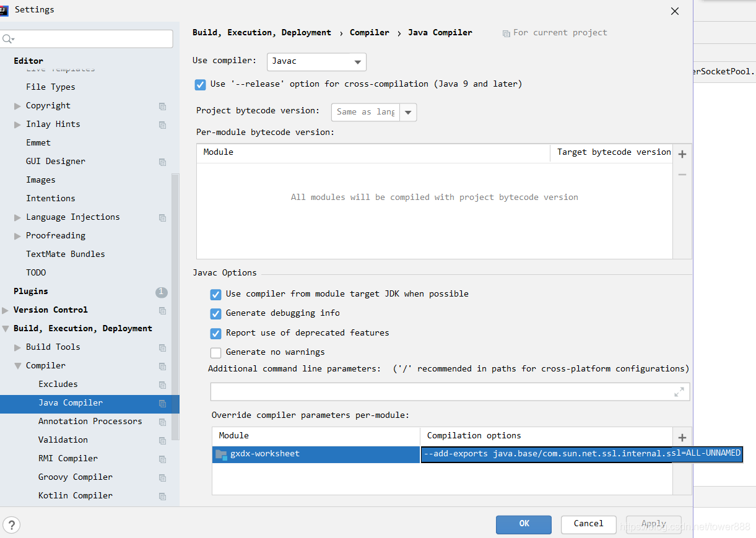This screenshot has height=538, width=756.
Task: Click 'Compiler' in the breadcrumb path
Action: point(370,33)
